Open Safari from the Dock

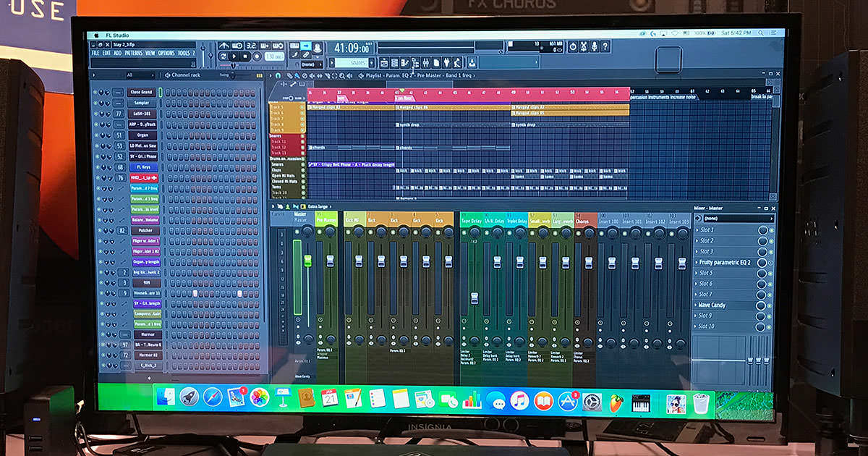coord(213,397)
